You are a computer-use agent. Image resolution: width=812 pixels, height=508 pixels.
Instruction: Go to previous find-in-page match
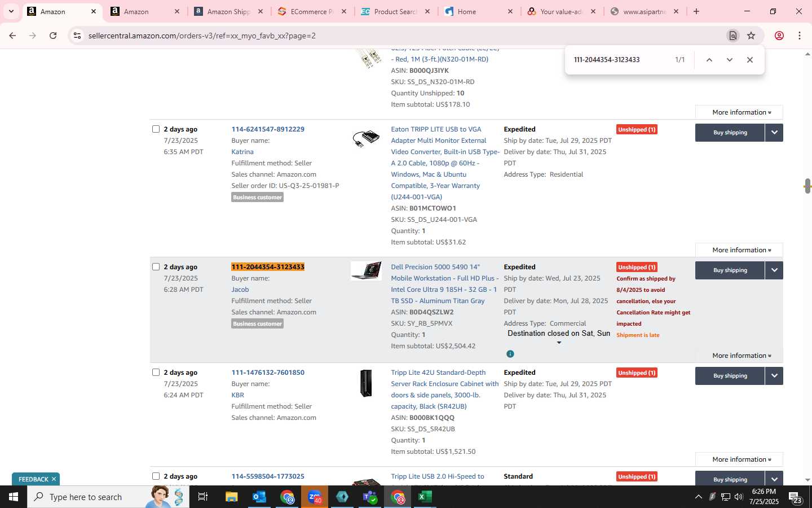coord(709,60)
